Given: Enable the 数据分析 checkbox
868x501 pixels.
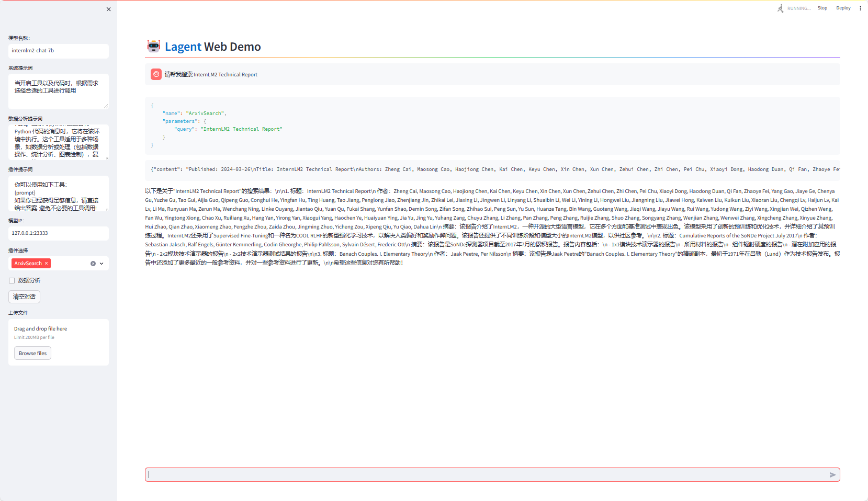Looking at the screenshot, I should tap(12, 281).
